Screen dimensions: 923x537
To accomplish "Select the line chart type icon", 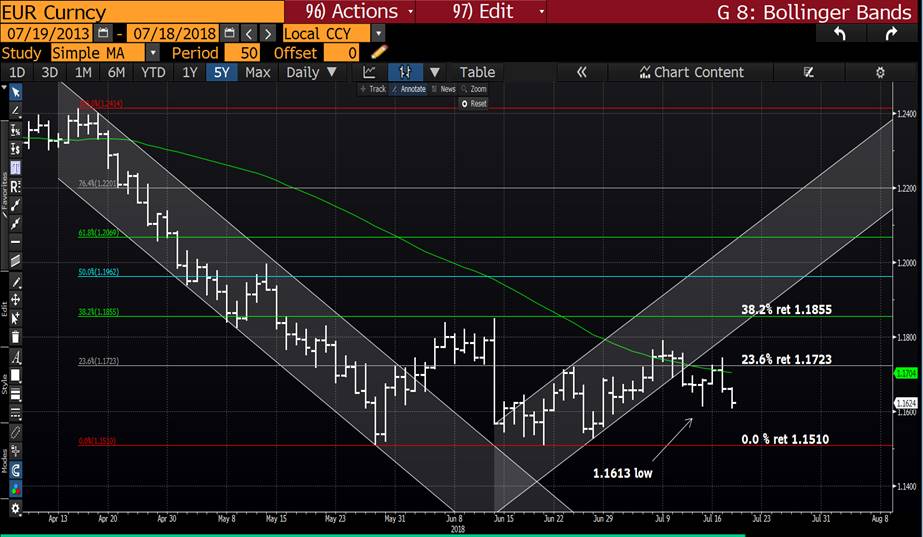I will click(369, 72).
